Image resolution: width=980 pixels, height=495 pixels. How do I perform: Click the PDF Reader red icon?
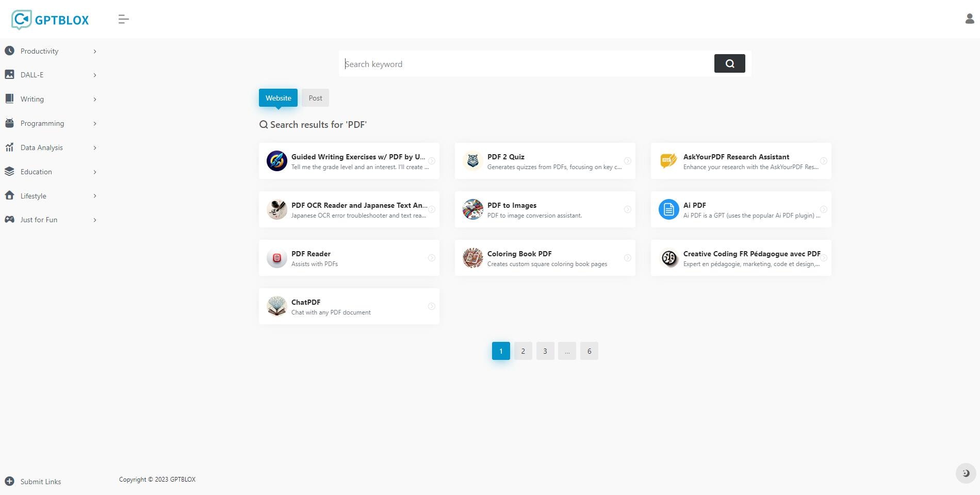277,258
